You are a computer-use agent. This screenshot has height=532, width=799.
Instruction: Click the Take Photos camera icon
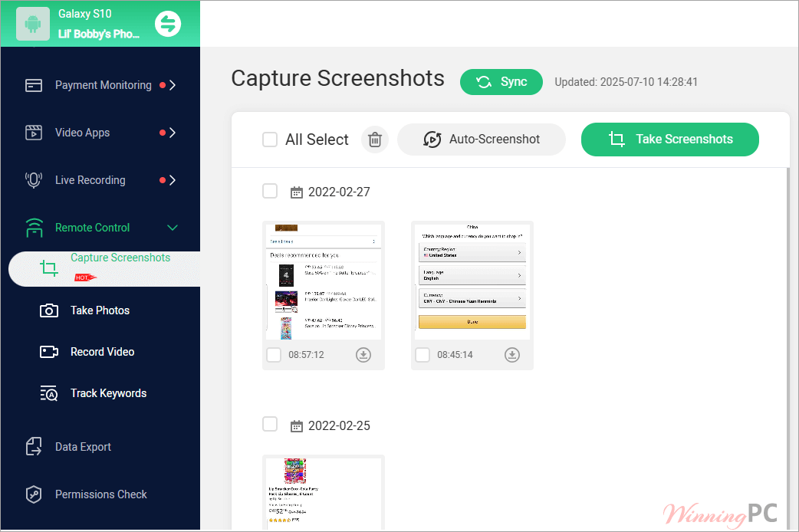pos(49,310)
